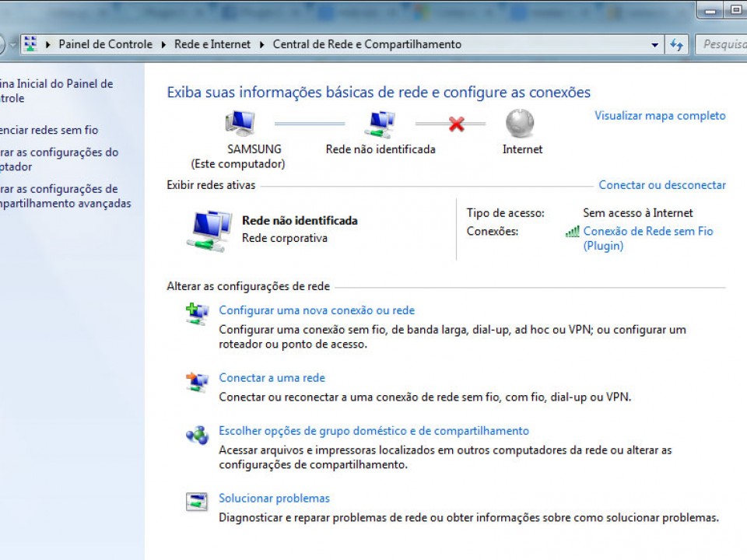Click the connect to a network icon
The height and width of the screenshot is (560, 747).
(x=197, y=381)
